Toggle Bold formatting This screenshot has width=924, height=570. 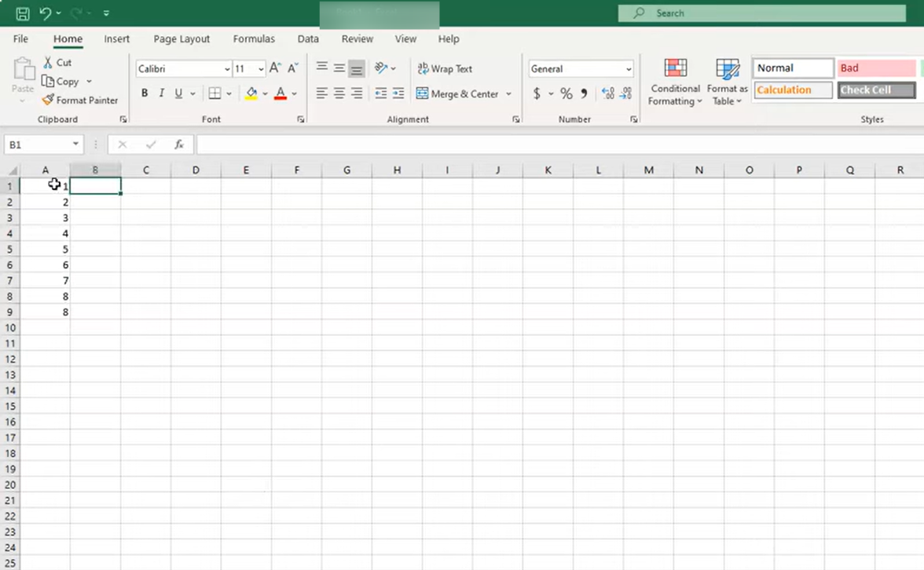click(145, 93)
